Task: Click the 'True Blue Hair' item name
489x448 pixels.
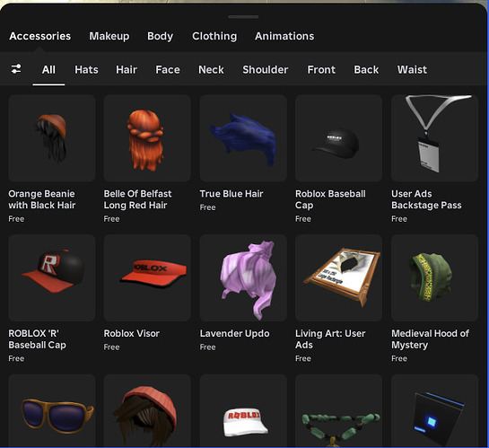Action: click(x=231, y=194)
